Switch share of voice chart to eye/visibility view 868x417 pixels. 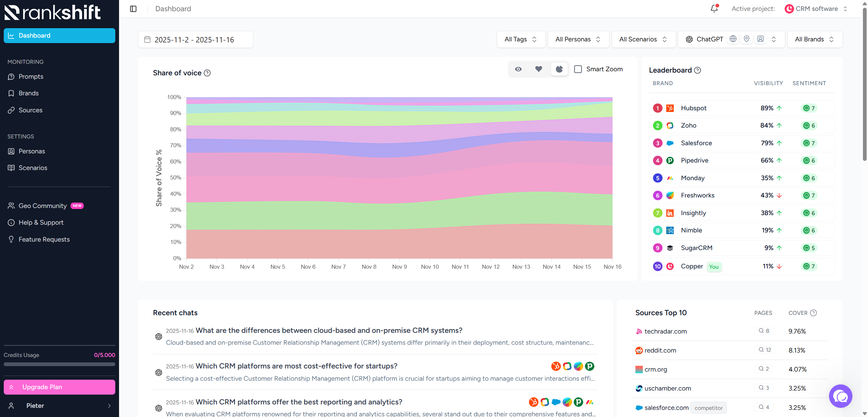[518, 69]
